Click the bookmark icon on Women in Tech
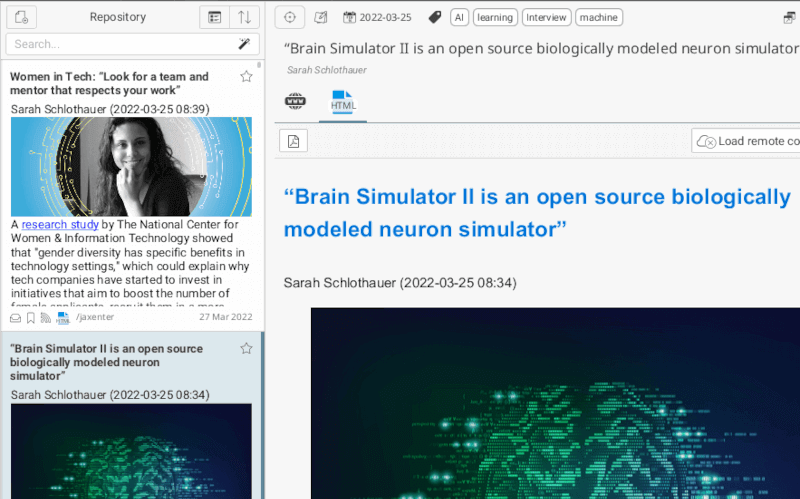This screenshot has width=800, height=499. [31, 318]
